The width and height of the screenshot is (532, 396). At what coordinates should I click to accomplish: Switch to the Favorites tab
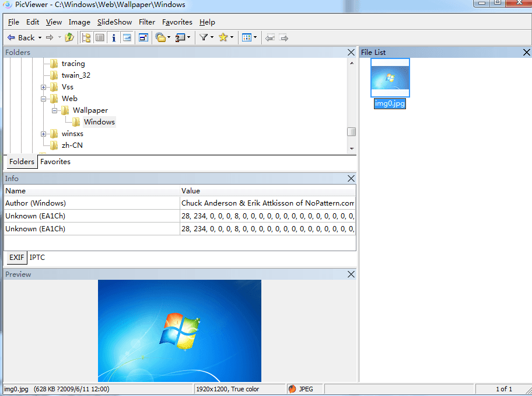pos(55,162)
